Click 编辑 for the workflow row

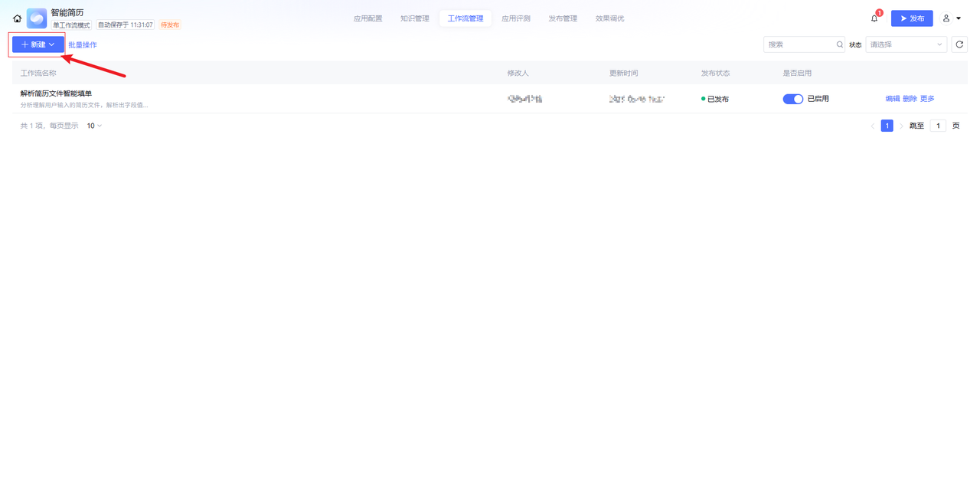892,99
